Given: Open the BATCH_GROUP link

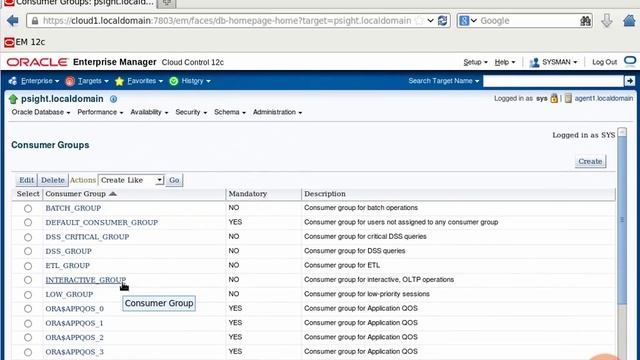Looking at the screenshot, I should coord(73,208).
